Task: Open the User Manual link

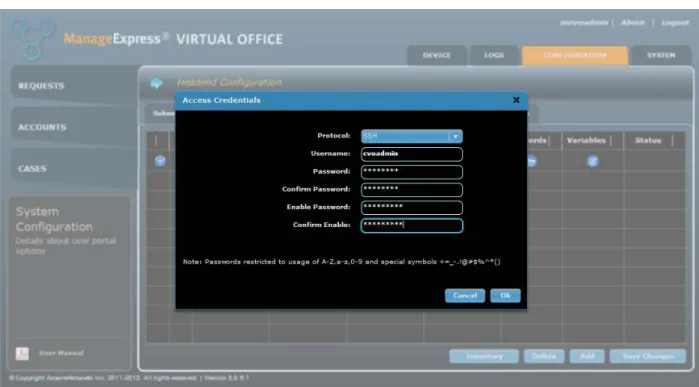Action: coord(61,353)
